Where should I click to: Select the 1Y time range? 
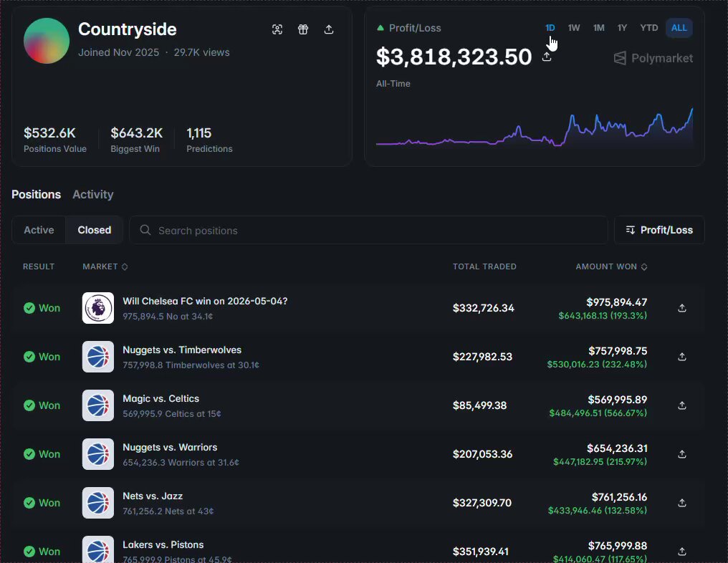coord(622,28)
